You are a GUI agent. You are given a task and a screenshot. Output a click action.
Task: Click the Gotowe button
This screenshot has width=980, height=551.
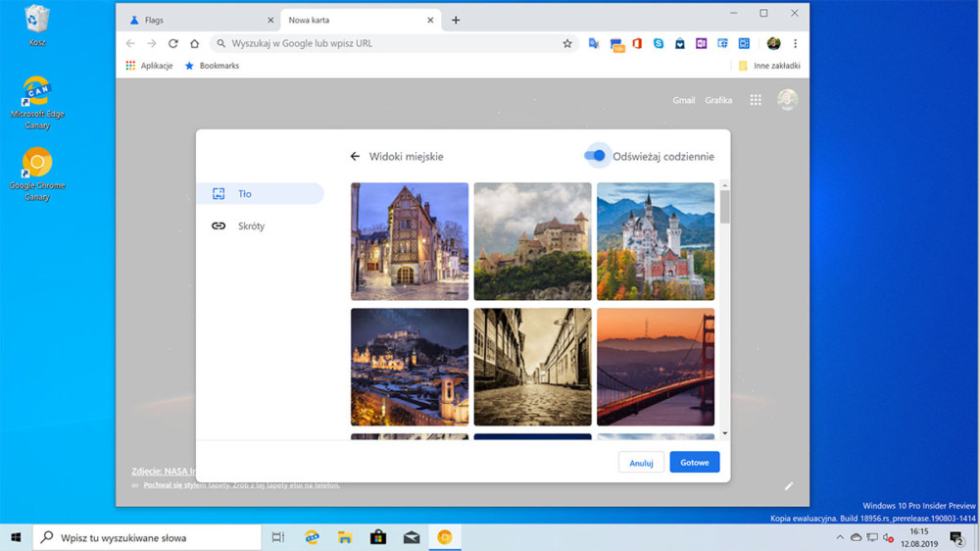(695, 462)
